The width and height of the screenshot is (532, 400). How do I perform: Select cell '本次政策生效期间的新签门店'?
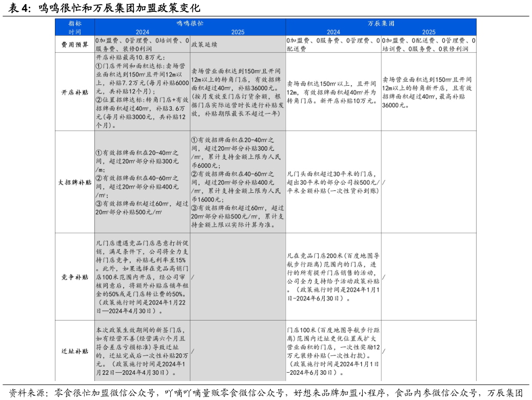(x=142, y=351)
